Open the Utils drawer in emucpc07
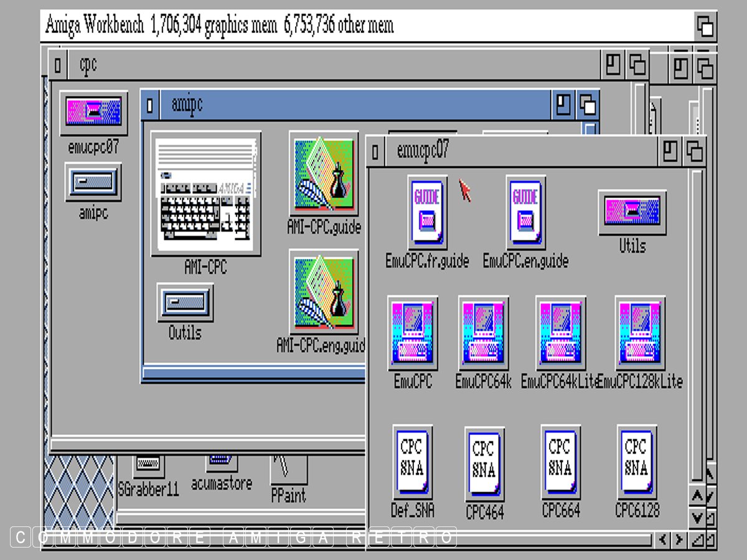 pyautogui.click(x=632, y=212)
